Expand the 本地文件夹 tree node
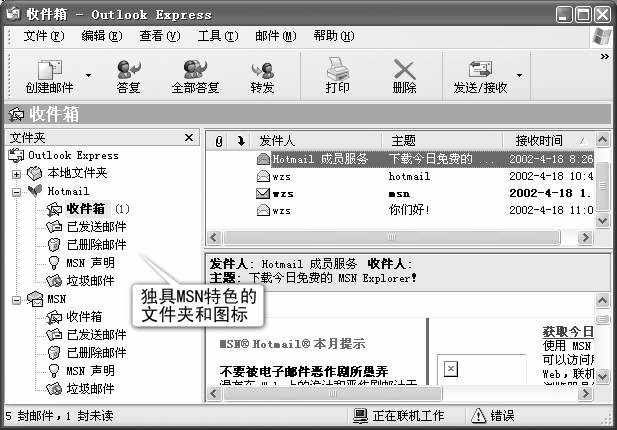This screenshot has width=617, height=430. [16, 174]
